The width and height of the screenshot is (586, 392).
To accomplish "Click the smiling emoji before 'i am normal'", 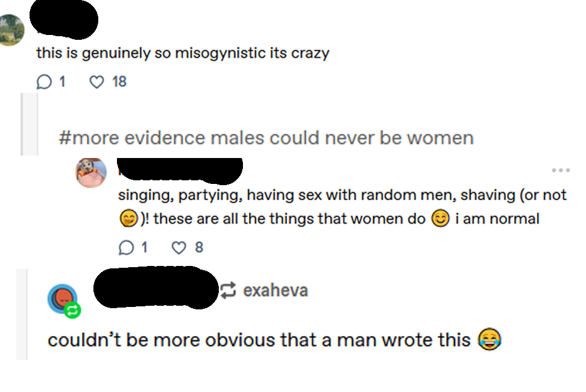I will coord(440,219).
